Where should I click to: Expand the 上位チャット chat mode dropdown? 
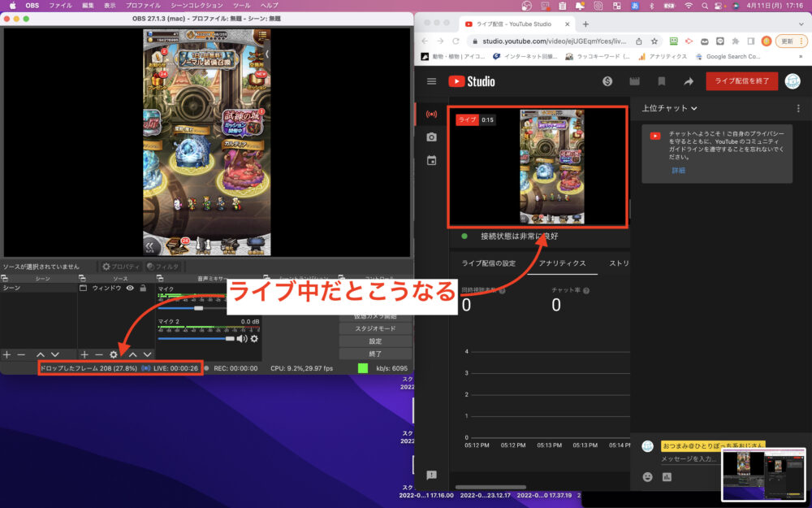(670, 108)
